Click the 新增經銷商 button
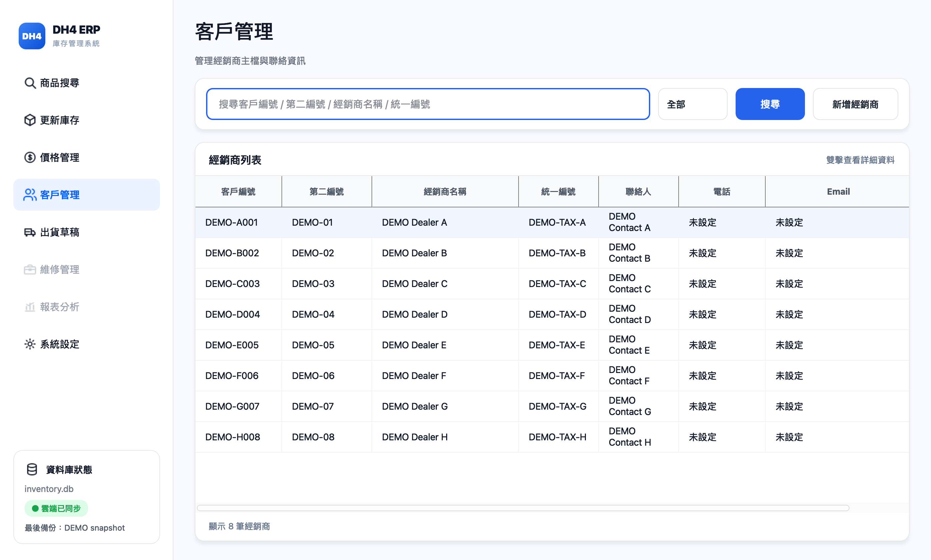The height and width of the screenshot is (560, 931). click(855, 104)
